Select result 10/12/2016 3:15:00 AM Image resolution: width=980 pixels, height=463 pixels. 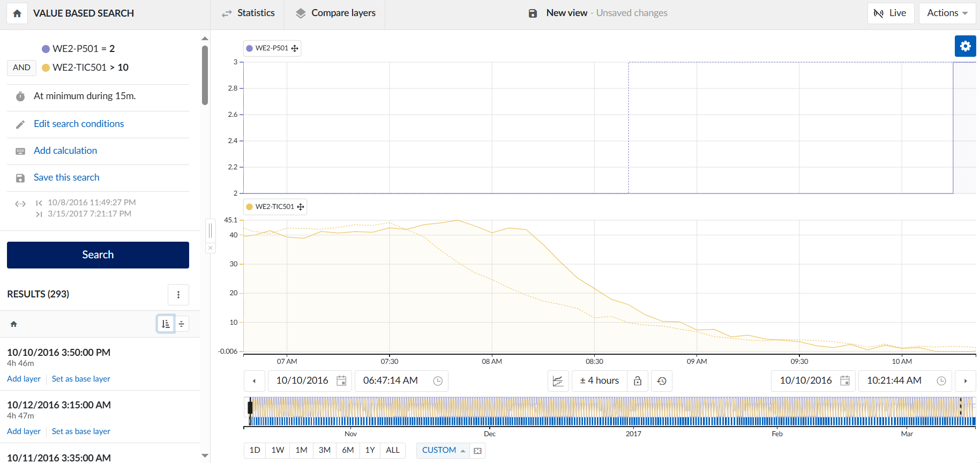tap(59, 405)
